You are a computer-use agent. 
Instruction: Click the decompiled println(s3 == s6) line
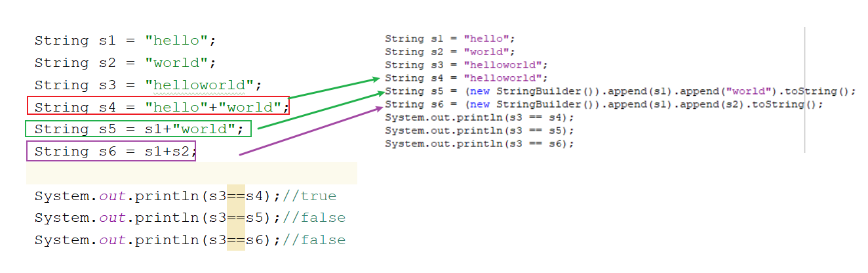tap(479, 144)
